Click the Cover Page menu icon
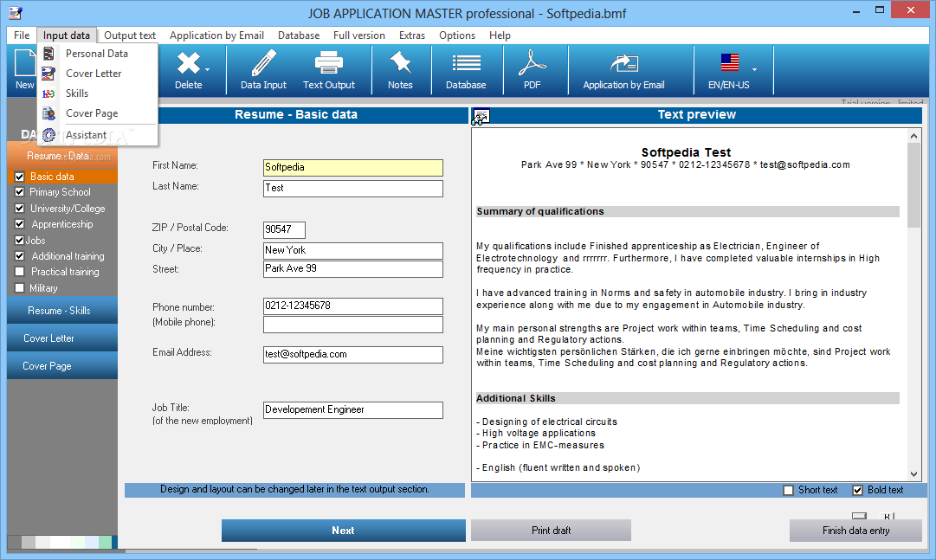 coord(49,113)
